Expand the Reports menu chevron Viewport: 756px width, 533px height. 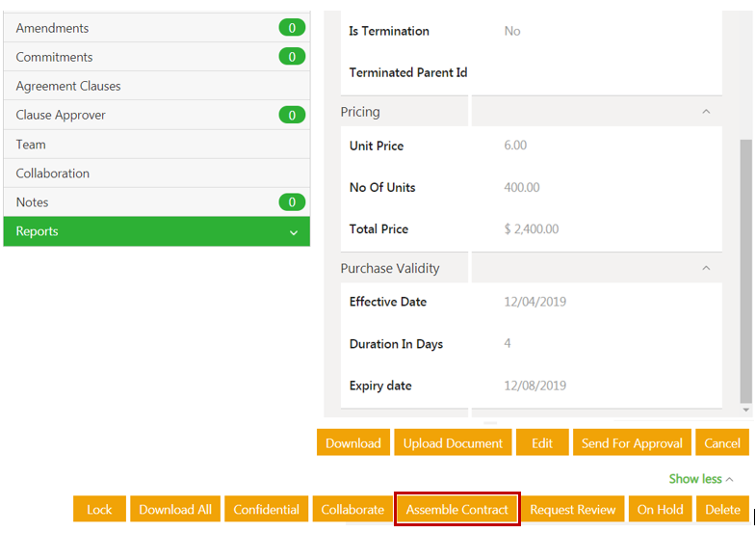tap(294, 232)
